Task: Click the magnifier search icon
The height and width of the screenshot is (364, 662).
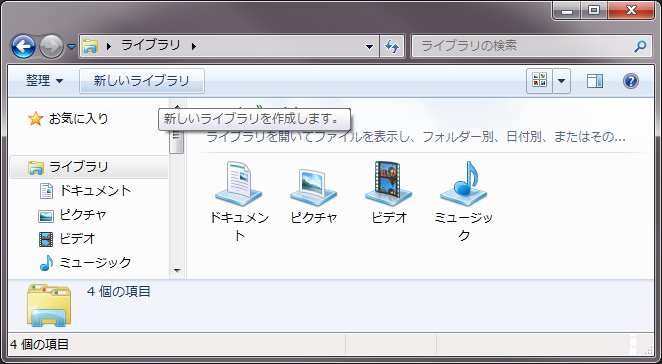Action: (x=640, y=46)
